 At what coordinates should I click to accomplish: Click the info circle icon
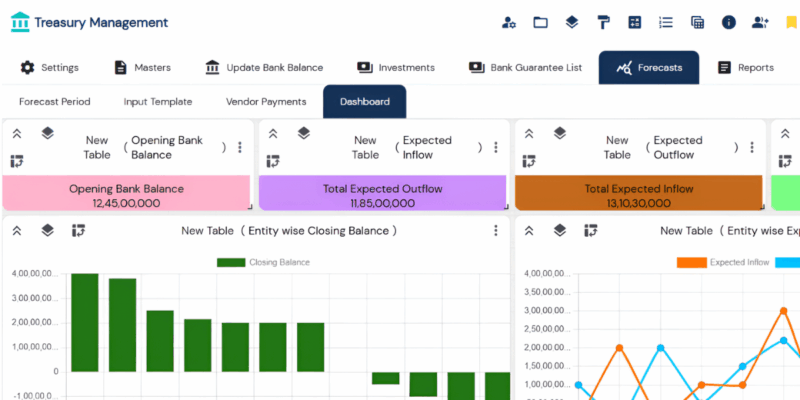(729, 22)
